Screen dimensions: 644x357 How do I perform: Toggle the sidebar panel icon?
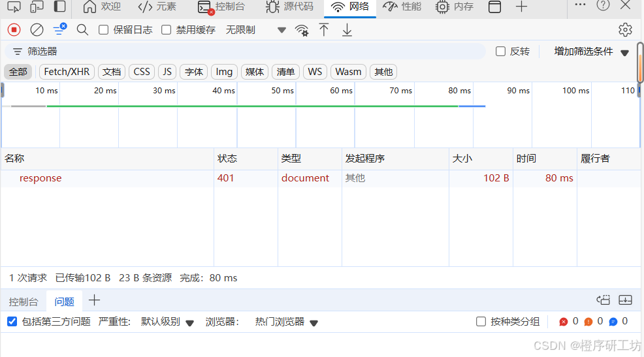pos(60,7)
